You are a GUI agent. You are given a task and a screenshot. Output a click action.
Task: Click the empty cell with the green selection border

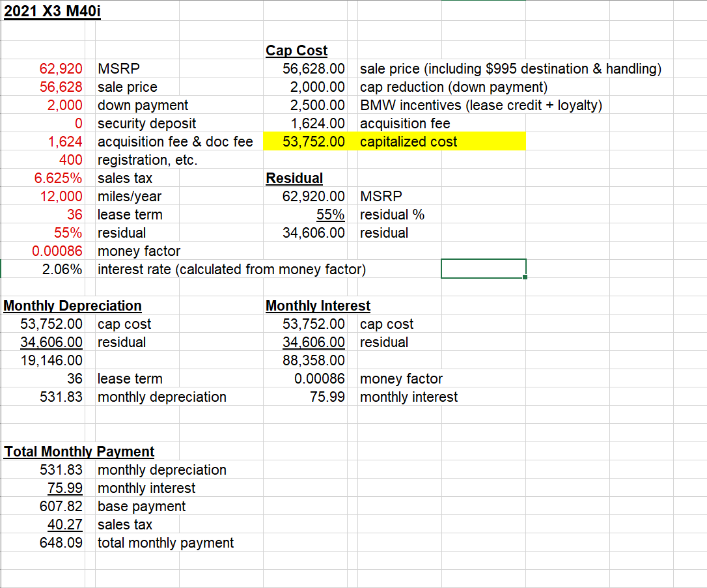(483, 269)
